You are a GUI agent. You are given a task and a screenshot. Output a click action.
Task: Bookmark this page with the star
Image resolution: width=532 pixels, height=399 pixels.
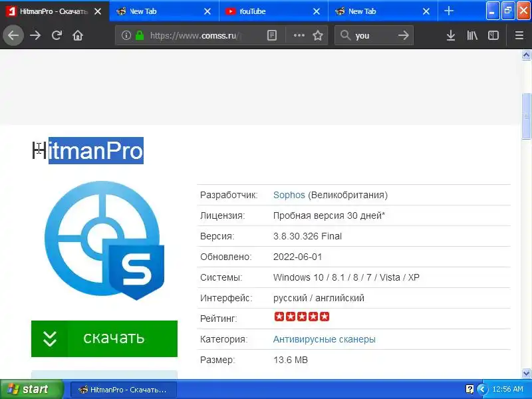[x=318, y=35]
